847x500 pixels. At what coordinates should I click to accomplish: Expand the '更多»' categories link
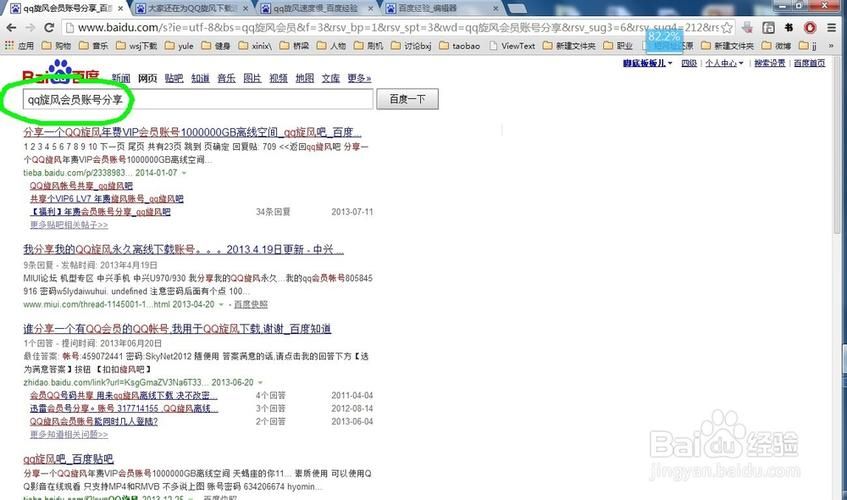coord(359,78)
